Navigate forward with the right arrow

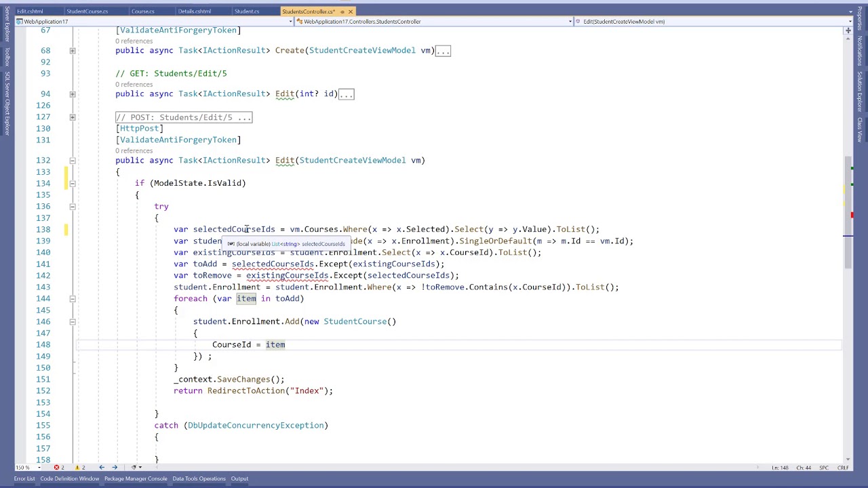pos(115,467)
